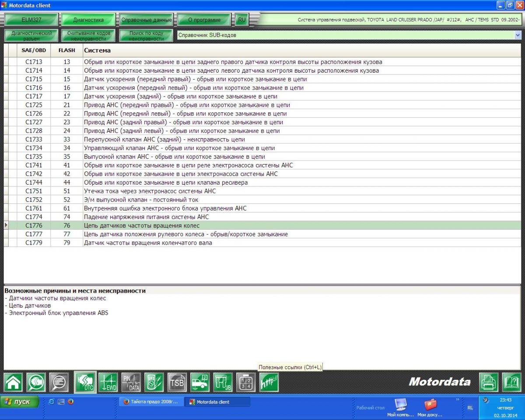This screenshot has height=420, width=525.
Task: Open the http useful links icon
Action: click(269, 382)
